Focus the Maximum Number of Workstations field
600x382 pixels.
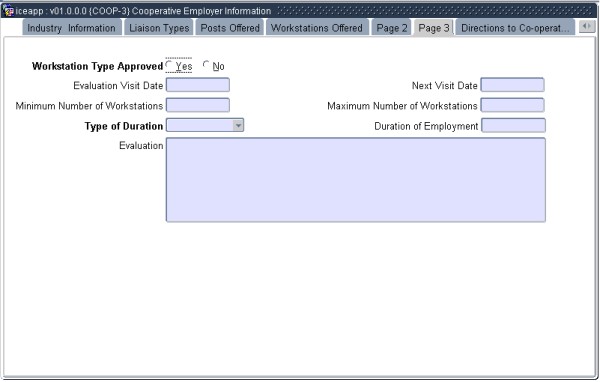coord(512,105)
